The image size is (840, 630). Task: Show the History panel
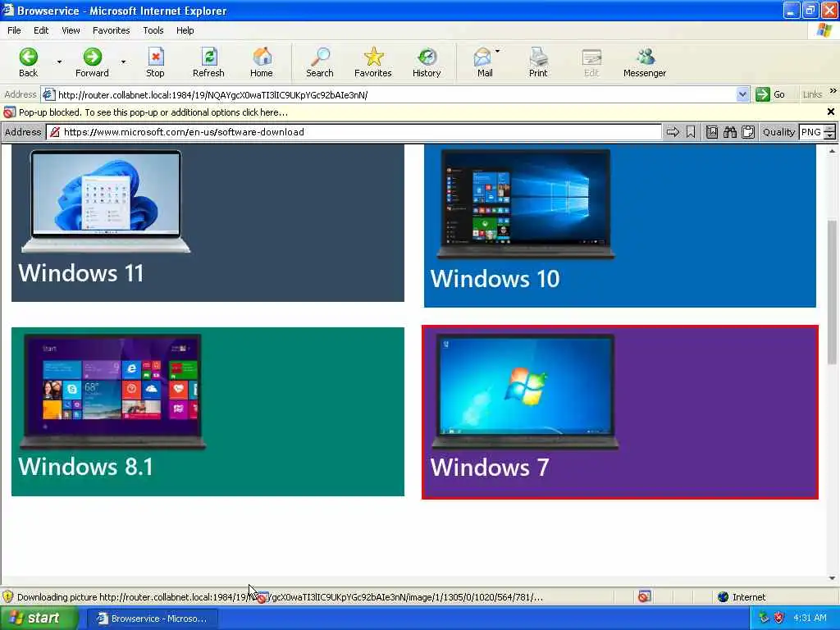tap(427, 62)
